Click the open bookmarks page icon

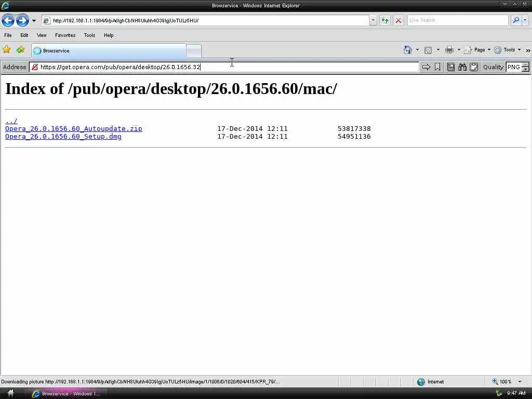(x=450, y=67)
